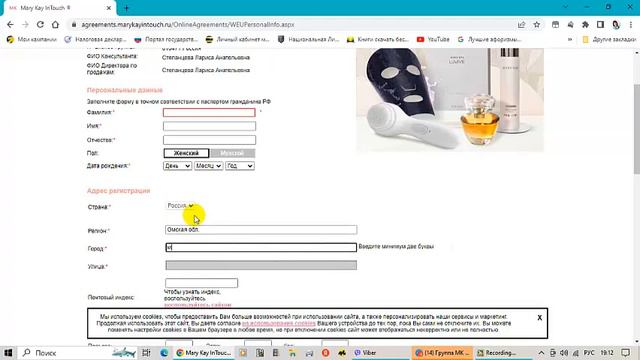This screenshot has width=640, height=360.
Task: Share this page via the share icon
Action: (x=521, y=24)
